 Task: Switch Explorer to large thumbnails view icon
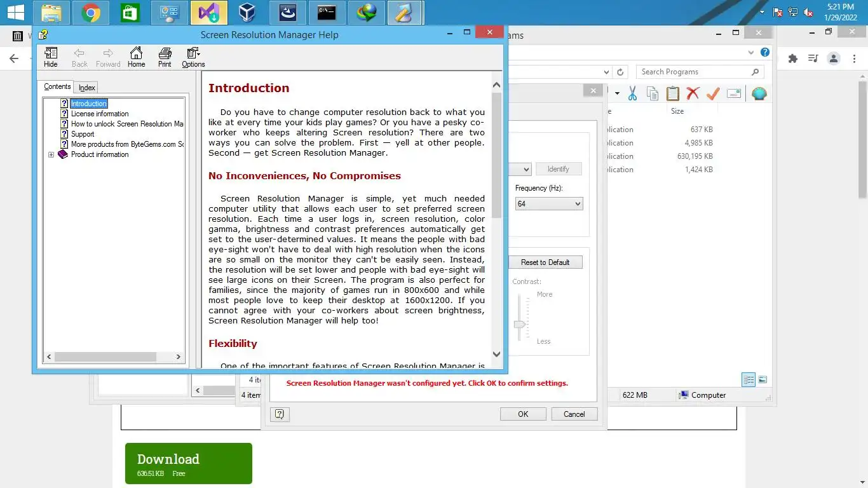(763, 379)
